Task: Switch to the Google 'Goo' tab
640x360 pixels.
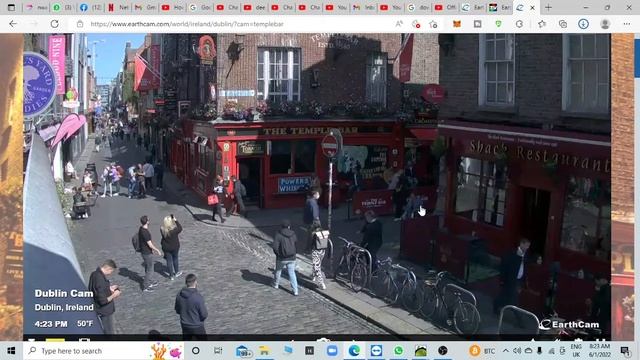Action: 200,7
